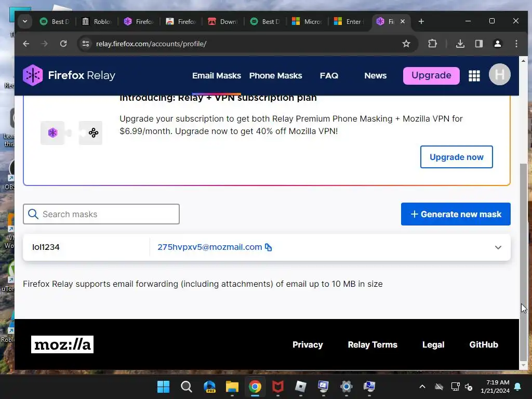The width and height of the screenshot is (532, 399).
Task: Click the Chrome taskbar icon
Action: click(x=255, y=387)
